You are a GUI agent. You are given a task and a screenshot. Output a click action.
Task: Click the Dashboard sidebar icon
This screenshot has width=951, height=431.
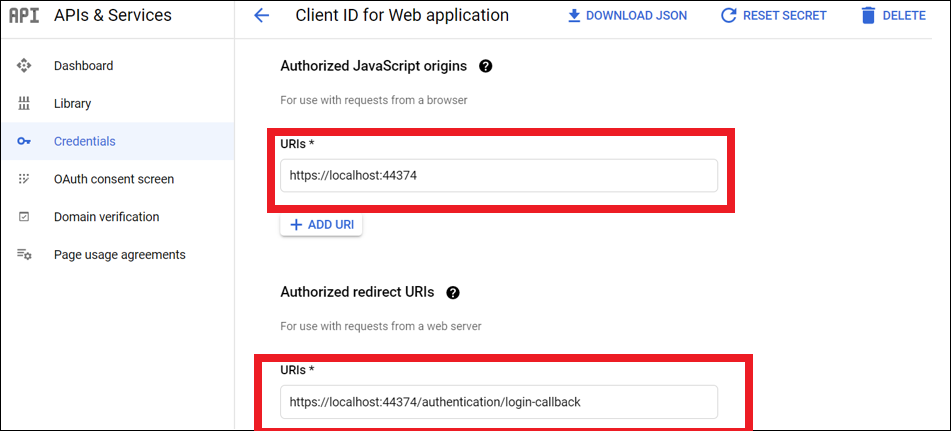[25, 66]
